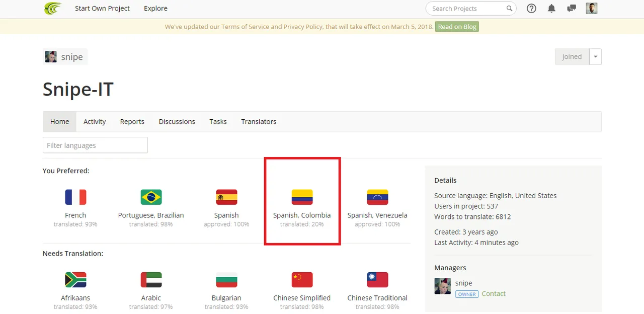644x314 pixels.
Task: Click the Contact link for snipe
Action: 494,294
